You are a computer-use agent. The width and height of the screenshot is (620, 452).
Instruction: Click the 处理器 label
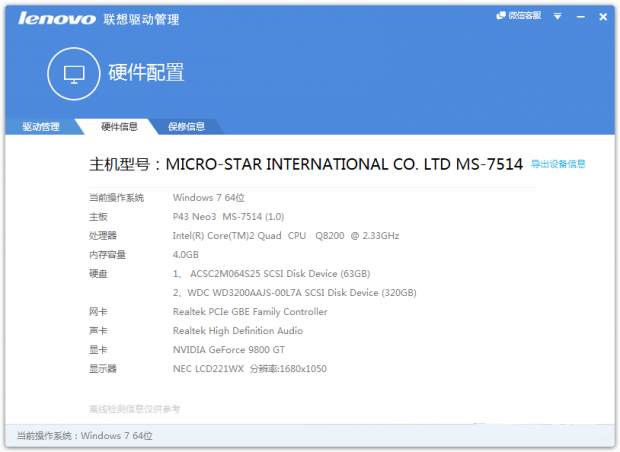103,236
